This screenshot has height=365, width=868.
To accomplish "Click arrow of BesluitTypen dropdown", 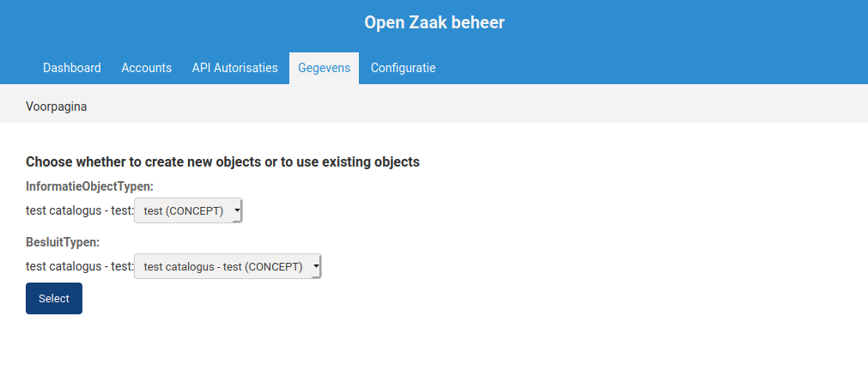I will point(316,266).
